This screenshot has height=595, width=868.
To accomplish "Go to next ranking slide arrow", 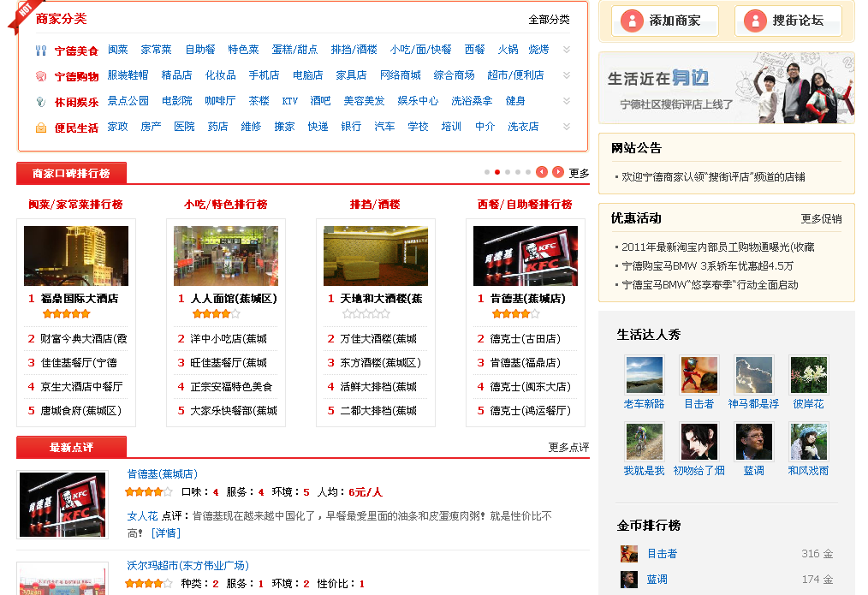I will click(558, 172).
